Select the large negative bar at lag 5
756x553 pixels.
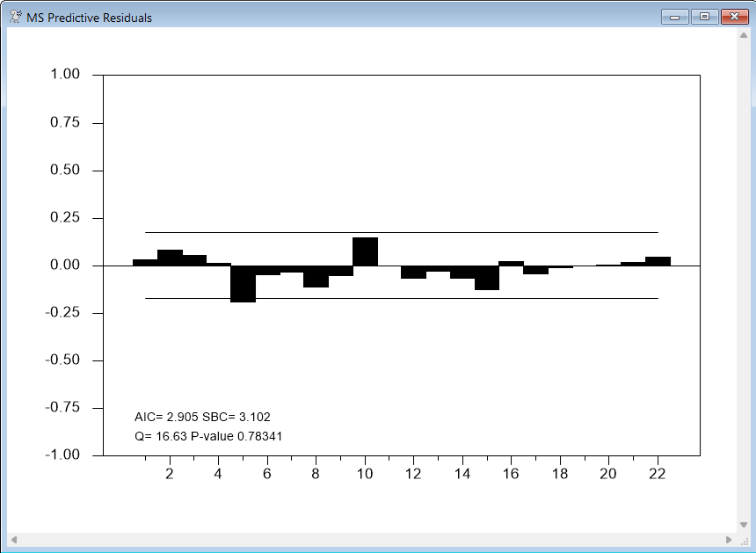coord(244,283)
